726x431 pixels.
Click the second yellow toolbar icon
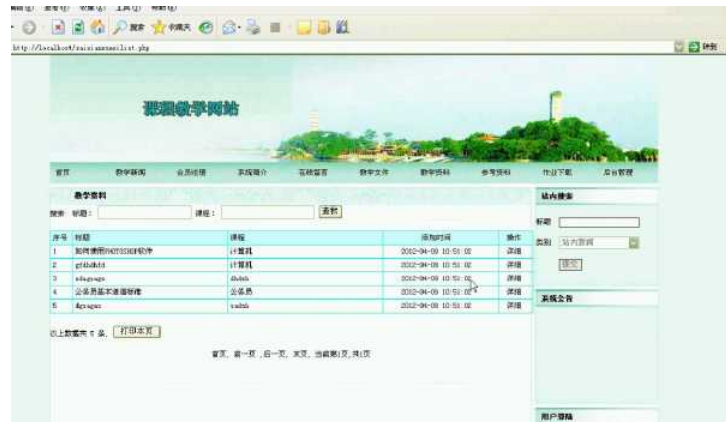[324, 28]
